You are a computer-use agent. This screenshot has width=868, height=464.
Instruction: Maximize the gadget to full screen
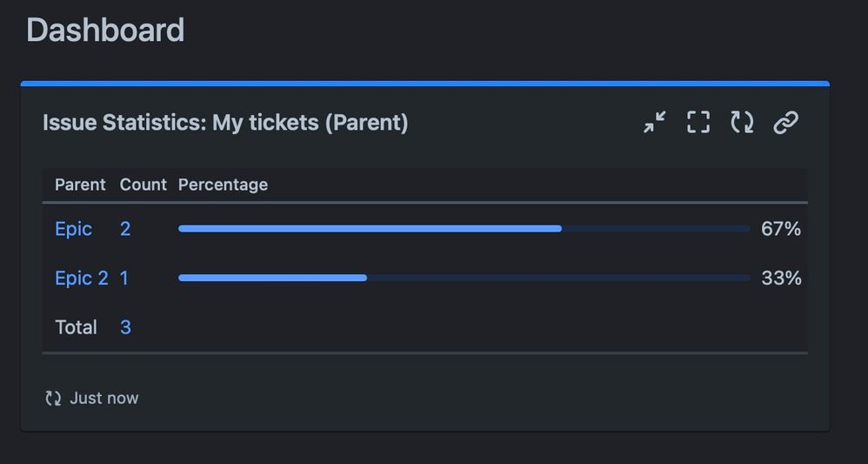[698, 123]
